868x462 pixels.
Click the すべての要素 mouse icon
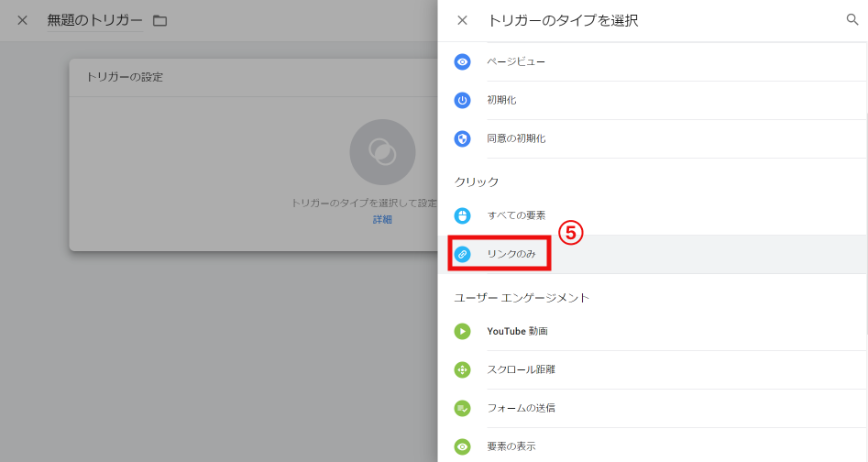point(462,215)
